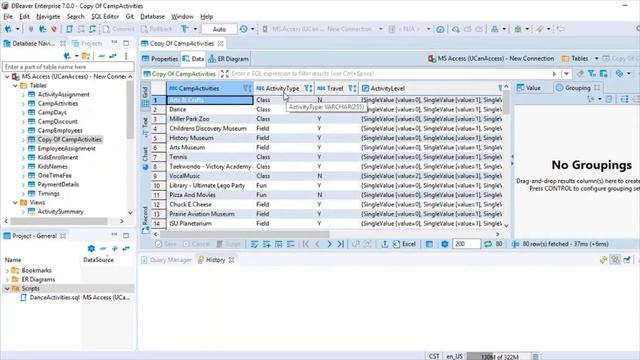Screen dimensions: 640x360
Task: Switch to the Properties tab
Action: tap(160, 59)
